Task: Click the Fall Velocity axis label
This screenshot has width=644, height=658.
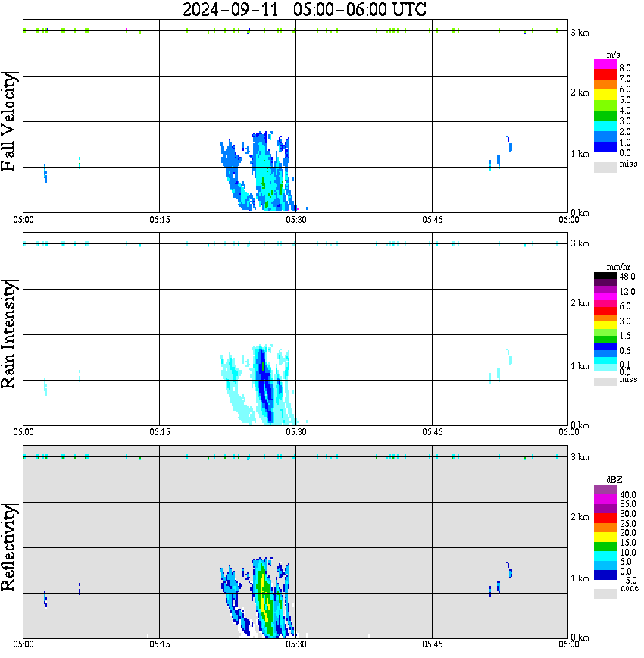Action: [9, 121]
